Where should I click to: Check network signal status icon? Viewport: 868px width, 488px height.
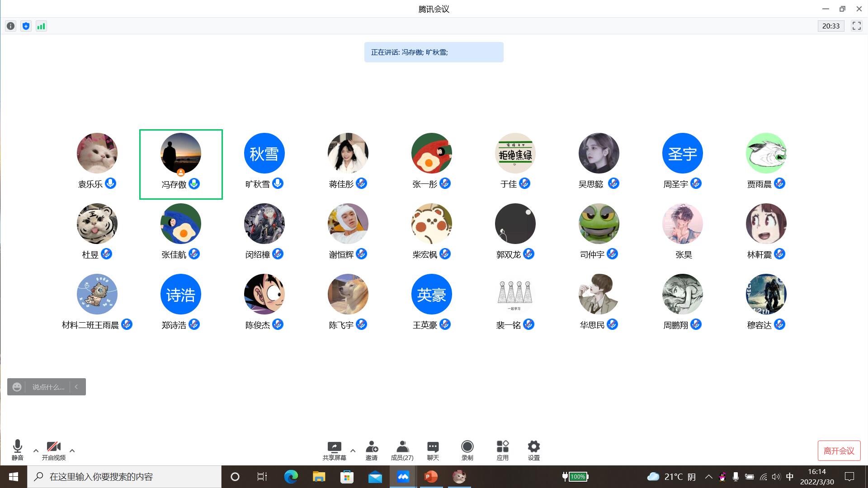pos(41,26)
